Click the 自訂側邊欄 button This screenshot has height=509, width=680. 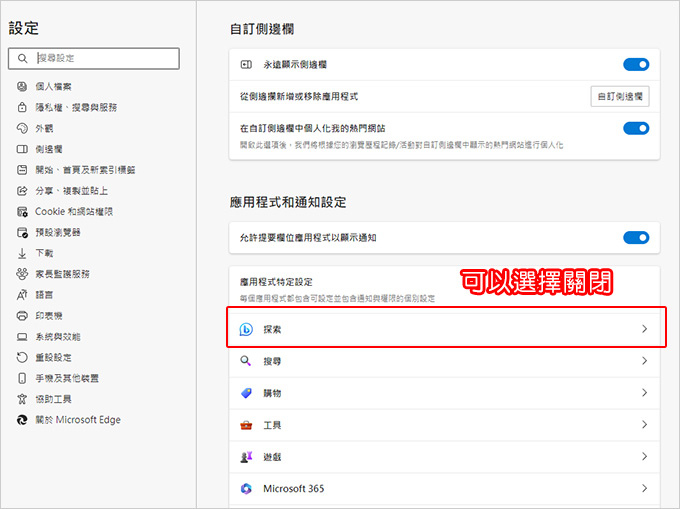point(620,96)
